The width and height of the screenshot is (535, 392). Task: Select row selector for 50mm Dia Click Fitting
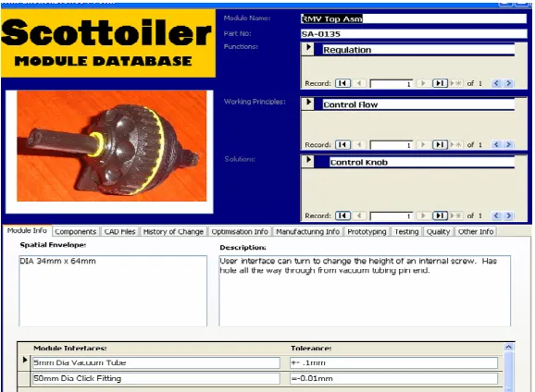24,378
